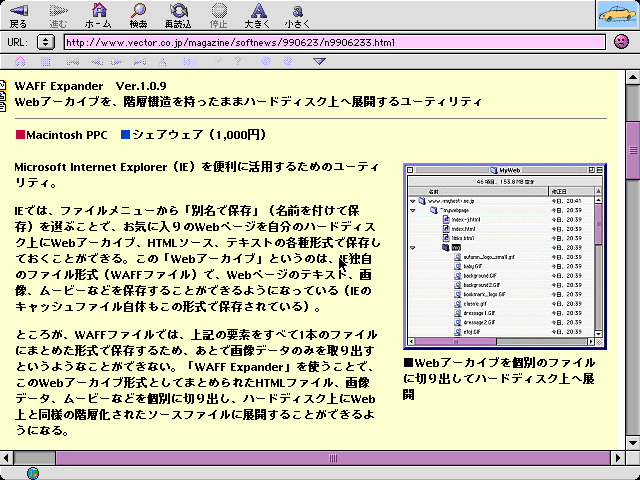Click the vertical scrollbar purple thumb
This screenshot has width=640, height=480.
tap(633, 150)
